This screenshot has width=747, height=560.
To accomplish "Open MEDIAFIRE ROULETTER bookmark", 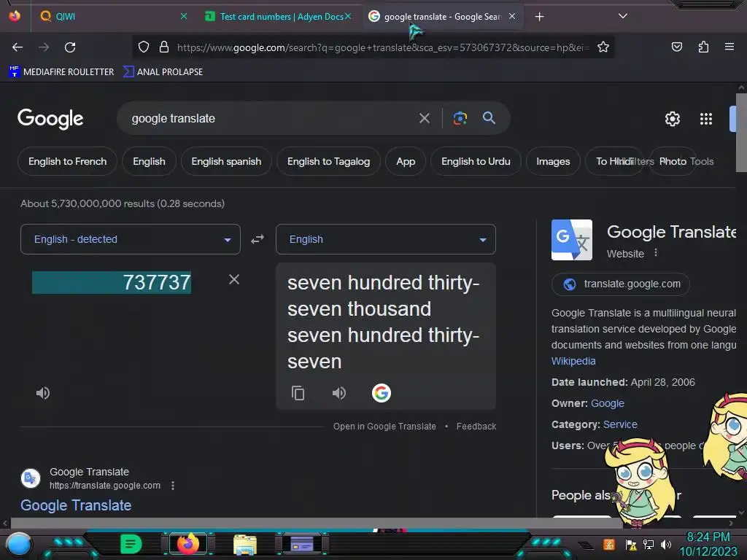I will [x=61, y=72].
